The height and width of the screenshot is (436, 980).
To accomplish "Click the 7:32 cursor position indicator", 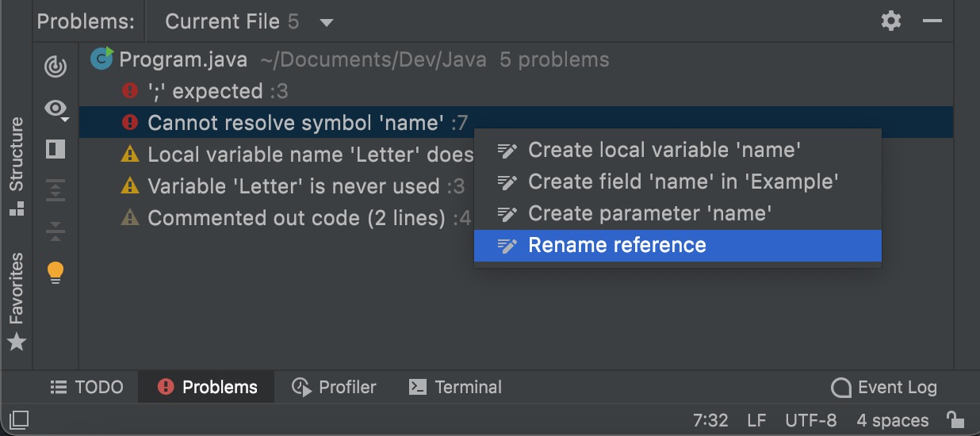I will (x=710, y=420).
